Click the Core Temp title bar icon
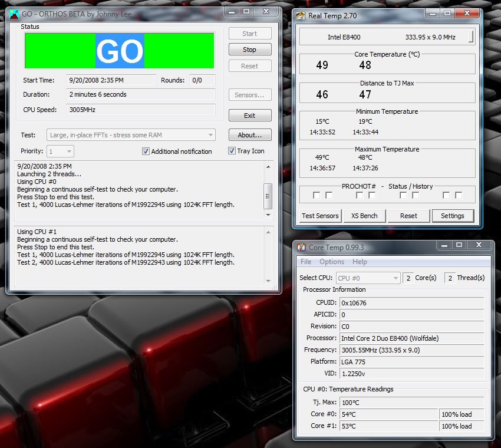 click(x=301, y=248)
